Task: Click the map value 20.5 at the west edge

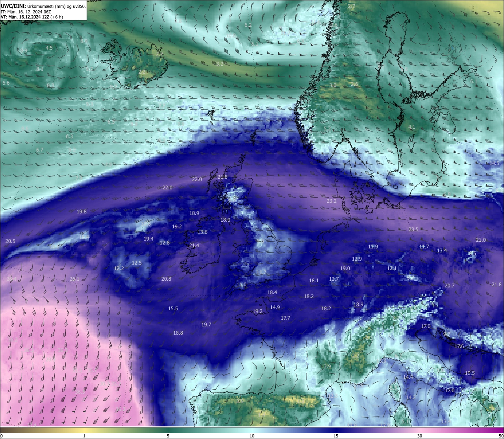Action: tap(10, 241)
